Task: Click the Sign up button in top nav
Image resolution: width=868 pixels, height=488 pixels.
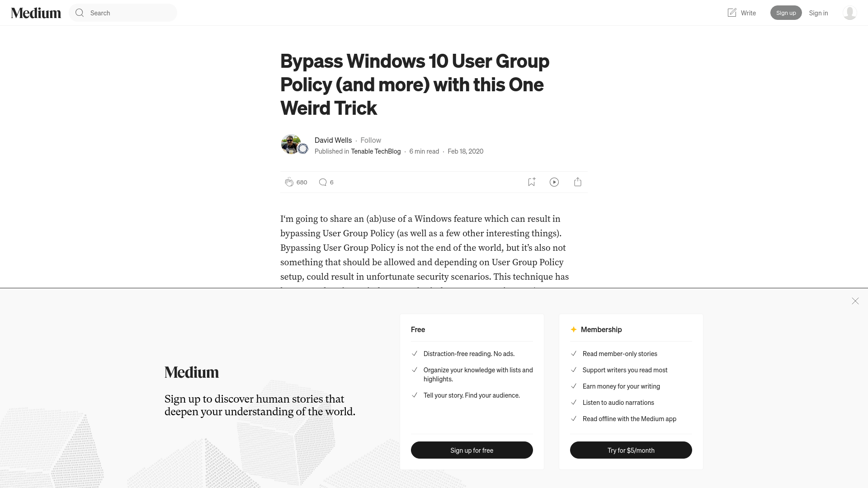Action: (786, 13)
